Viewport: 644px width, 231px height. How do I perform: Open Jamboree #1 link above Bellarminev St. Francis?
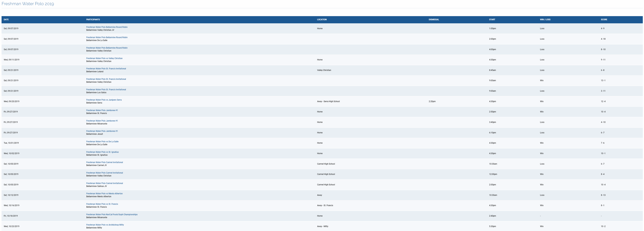coord(102,110)
